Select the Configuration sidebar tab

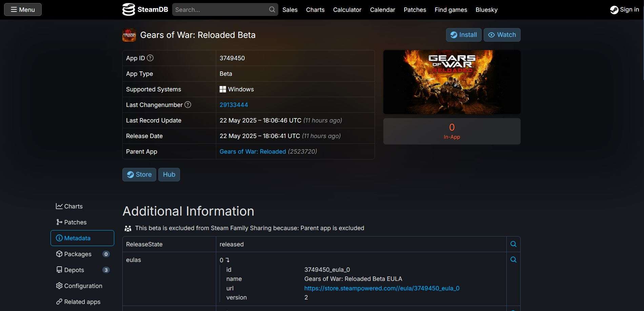coord(82,286)
